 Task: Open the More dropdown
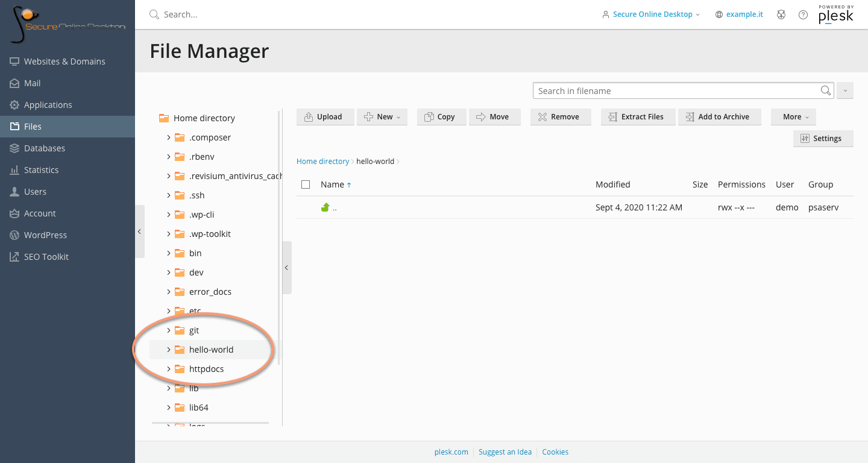[x=793, y=117]
